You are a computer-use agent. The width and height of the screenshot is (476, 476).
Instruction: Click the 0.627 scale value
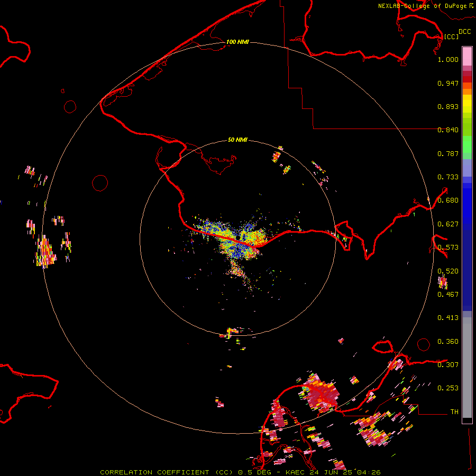pos(448,224)
